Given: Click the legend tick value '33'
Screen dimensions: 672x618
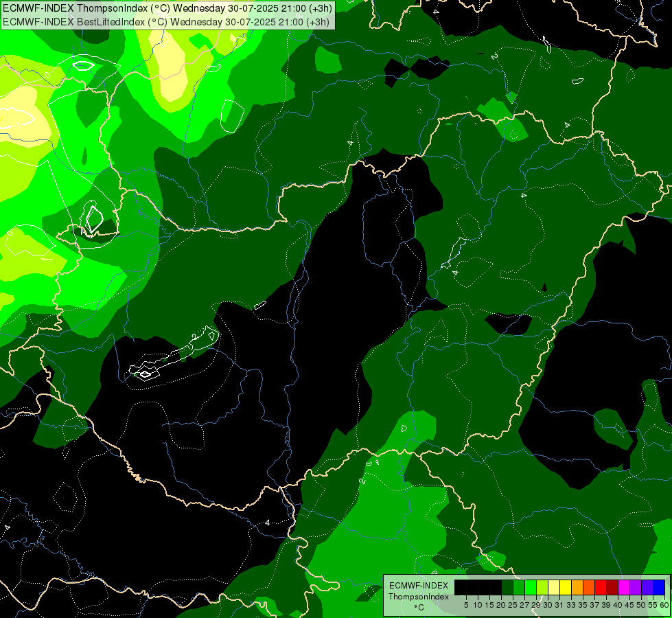Looking at the screenshot, I should click(x=571, y=605).
